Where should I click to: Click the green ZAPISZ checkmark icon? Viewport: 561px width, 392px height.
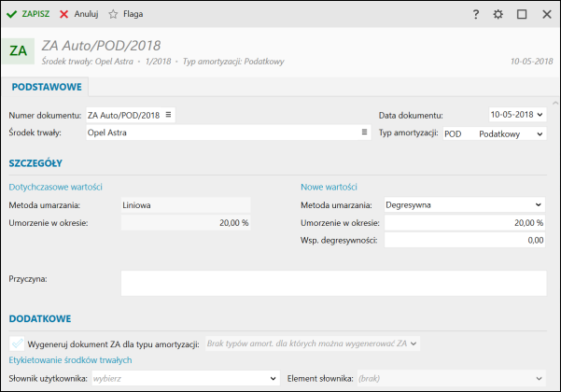pyautogui.click(x=11, y=14)
